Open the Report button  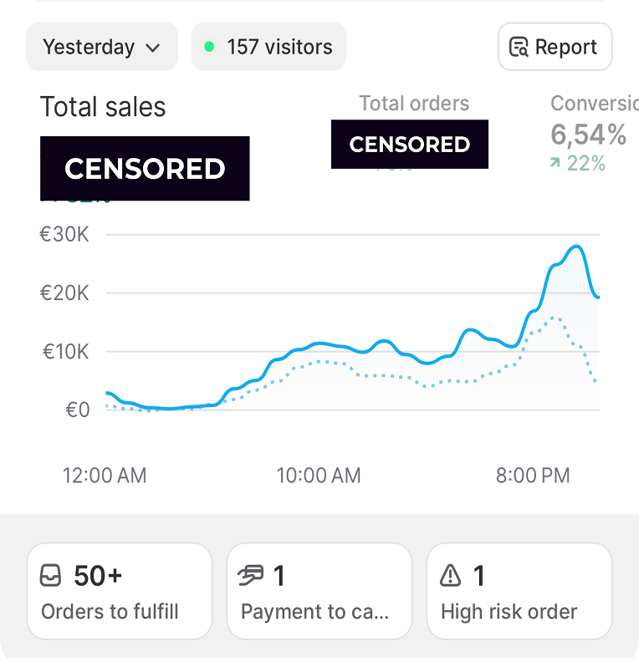pyautogui.click(x=555, y=47)
